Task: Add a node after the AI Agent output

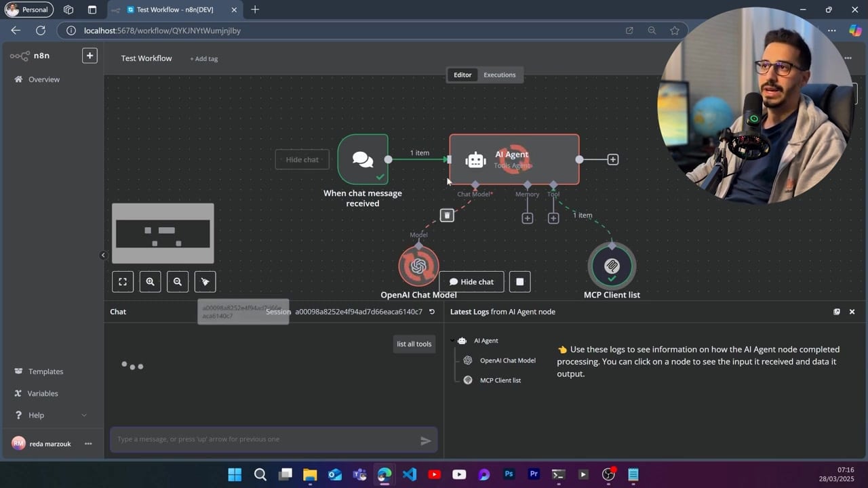Action: pos(613,159)
